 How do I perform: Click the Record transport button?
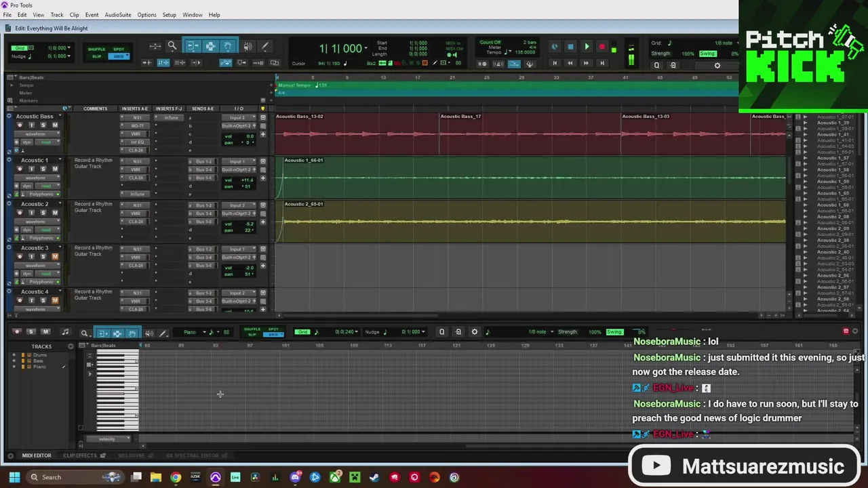[602, 47]
